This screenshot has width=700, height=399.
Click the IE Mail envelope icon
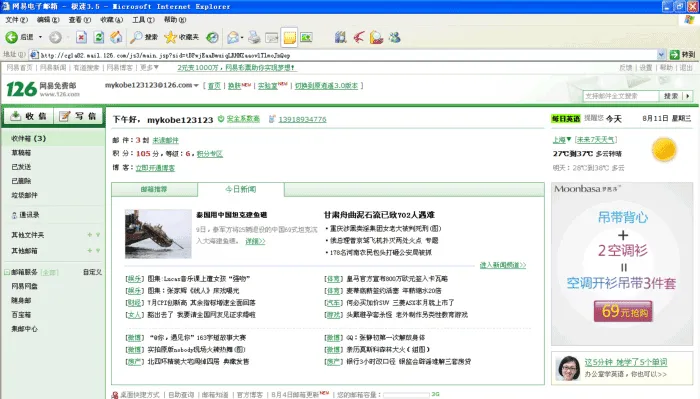click(233, 37)
